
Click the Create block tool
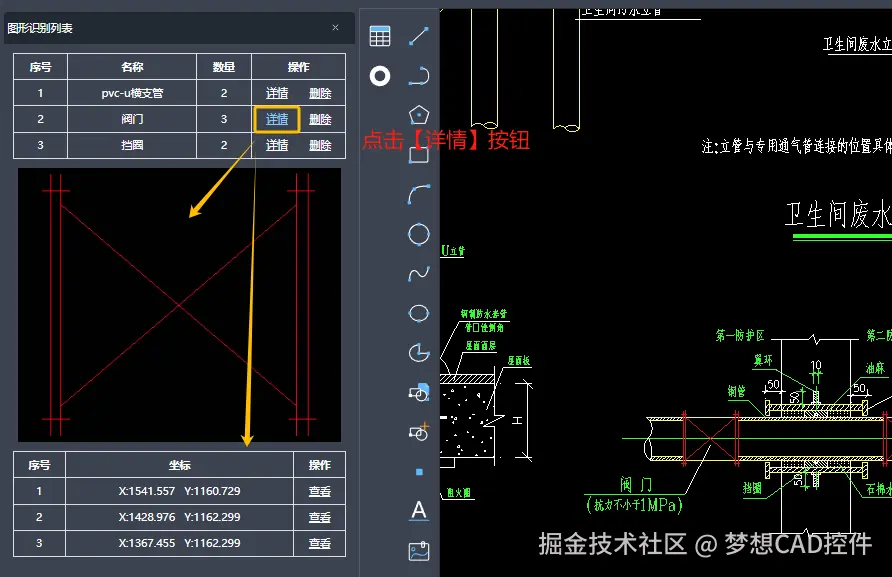(x=419, y=432)
